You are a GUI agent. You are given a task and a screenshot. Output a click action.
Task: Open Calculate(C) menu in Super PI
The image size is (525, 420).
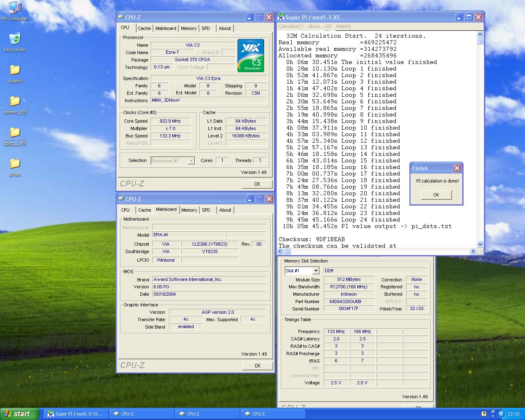point(291,26)
